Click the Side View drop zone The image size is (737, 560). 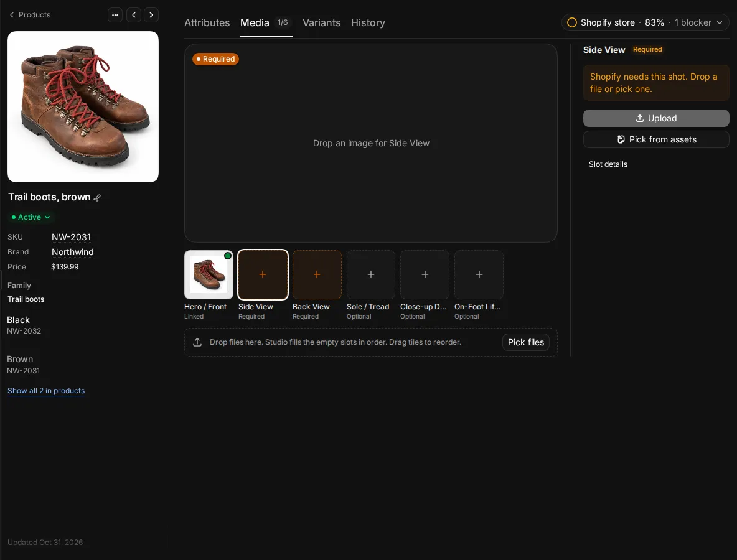371,143
